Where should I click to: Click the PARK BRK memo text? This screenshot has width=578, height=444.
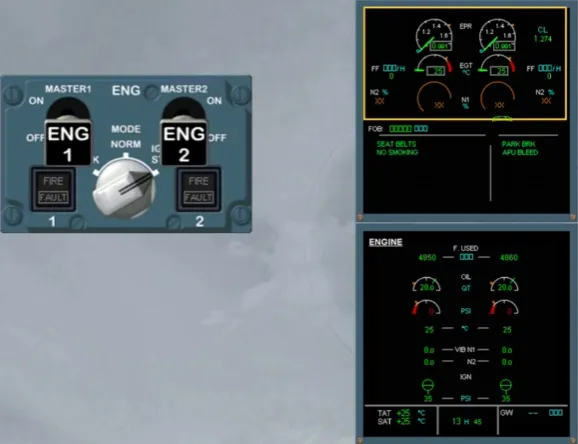[x=518, y=144]
